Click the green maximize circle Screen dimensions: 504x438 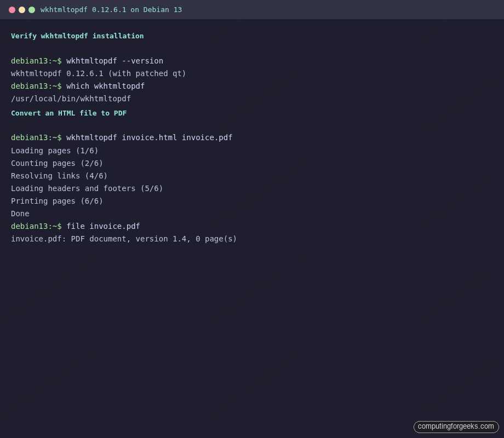(32, 9)
